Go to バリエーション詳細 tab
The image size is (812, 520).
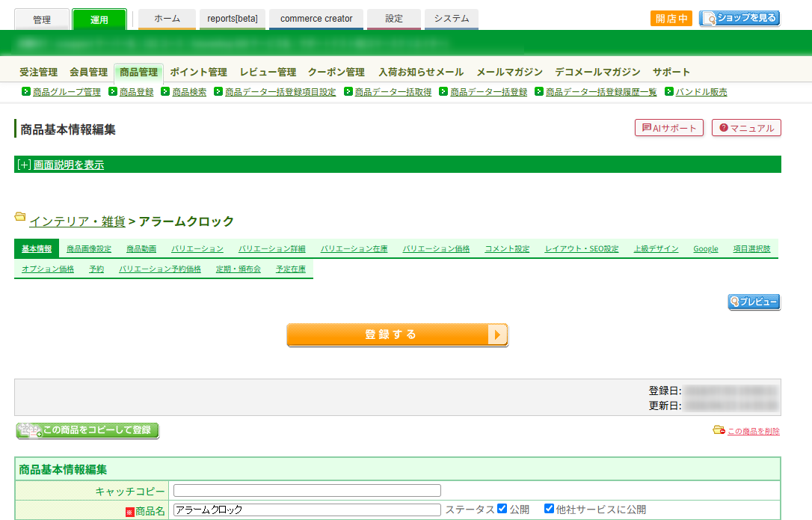coord(272,249)
